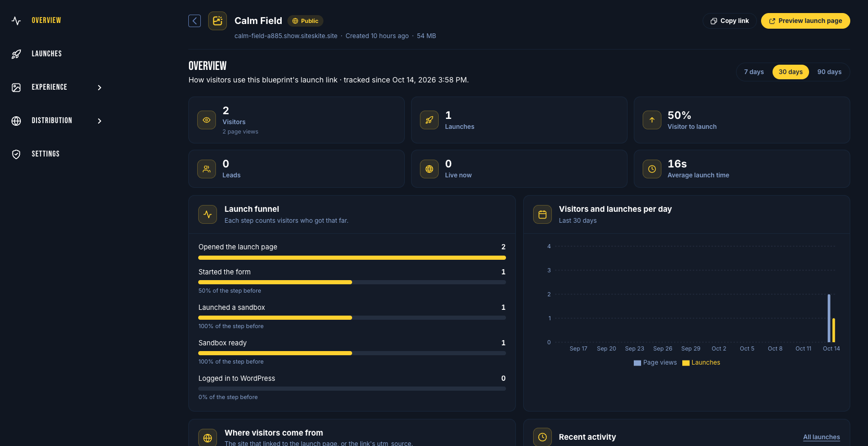Click the calm-field-a885.show.siteskite.site URL
The height and width of the screenshot is (446, 868).
pos(286,36)
